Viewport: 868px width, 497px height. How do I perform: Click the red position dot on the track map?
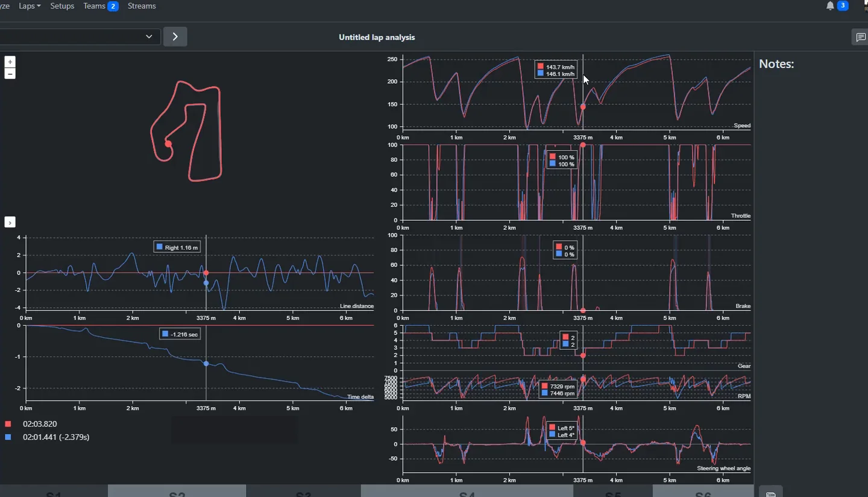[168, 144]
